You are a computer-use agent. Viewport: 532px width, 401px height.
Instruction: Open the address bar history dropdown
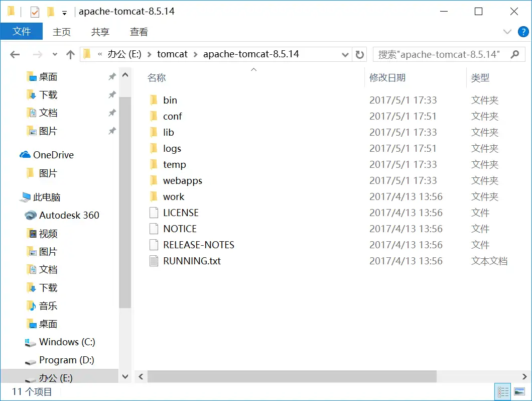point(345,55)
